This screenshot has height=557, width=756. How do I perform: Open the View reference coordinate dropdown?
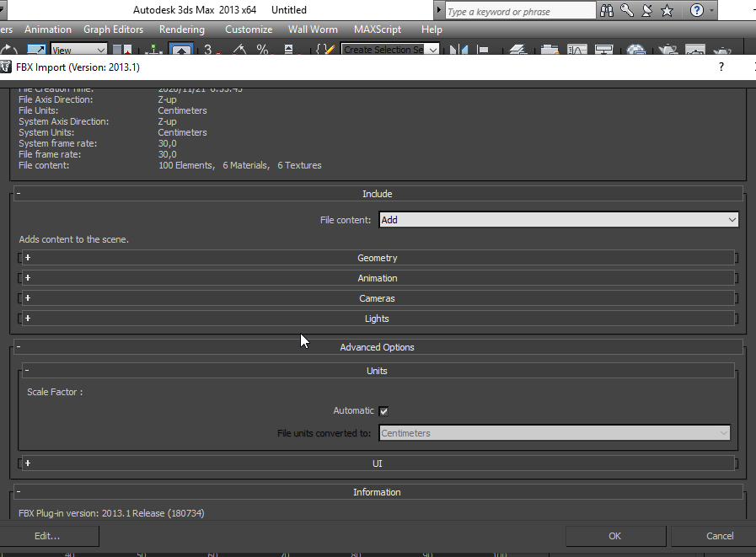(x=78, y=50)
